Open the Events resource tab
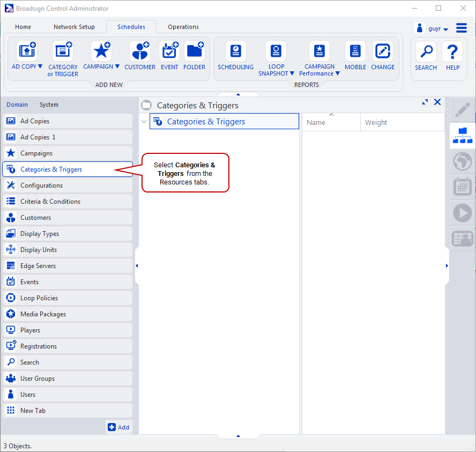Viewport: 476px width, 452px height. [x=68, y=282]
